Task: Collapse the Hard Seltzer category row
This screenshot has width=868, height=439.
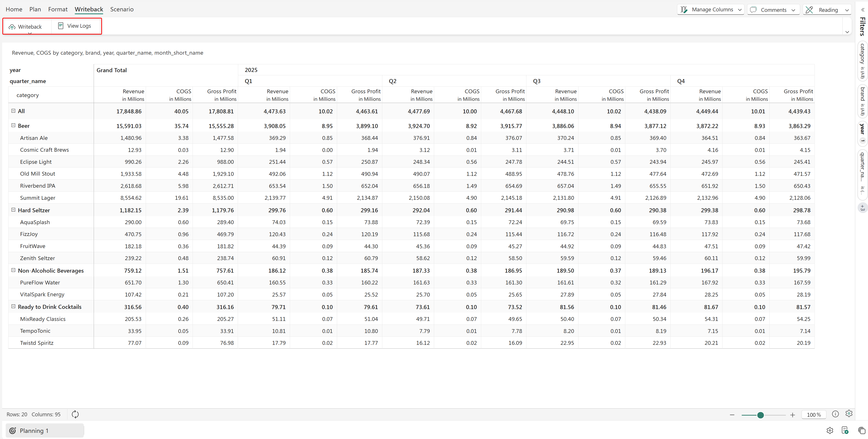Action: click(13, 210)
